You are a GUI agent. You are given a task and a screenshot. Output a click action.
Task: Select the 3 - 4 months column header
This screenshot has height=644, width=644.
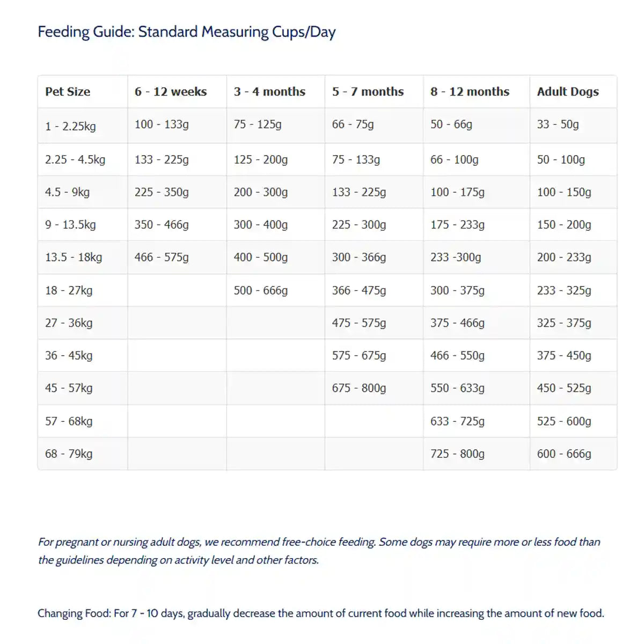269,92
